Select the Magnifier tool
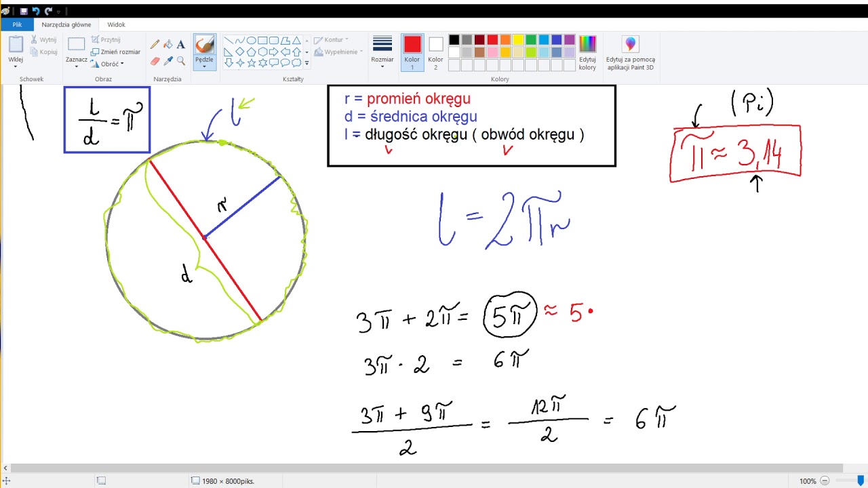The width and height of the screenshot is (868, 488). tap(180, 61)
